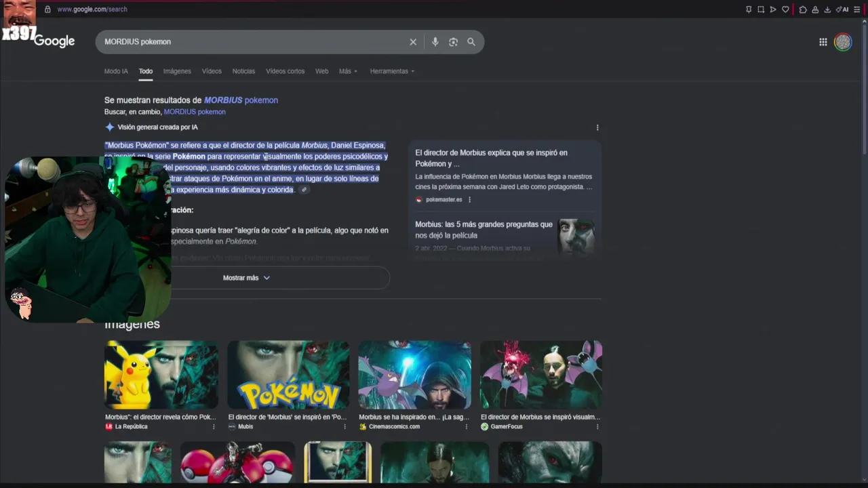Switch to Modo IA tab
Screen dimensions: 868x488
coord(116,71)
